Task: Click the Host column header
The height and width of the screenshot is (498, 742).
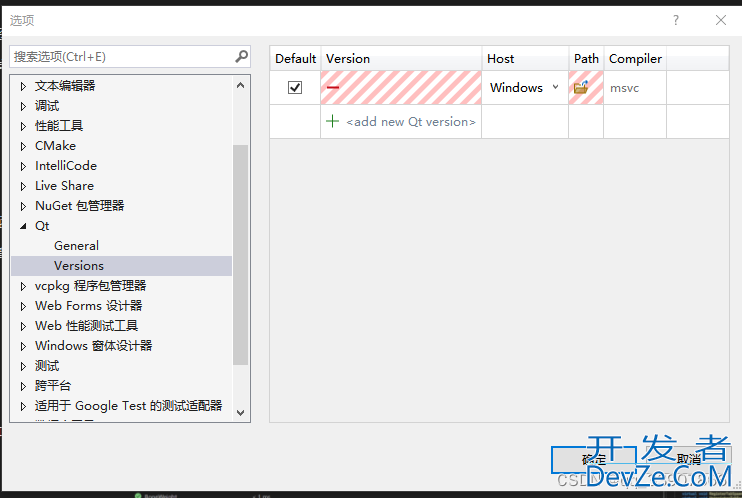Action: pos(525,59)
